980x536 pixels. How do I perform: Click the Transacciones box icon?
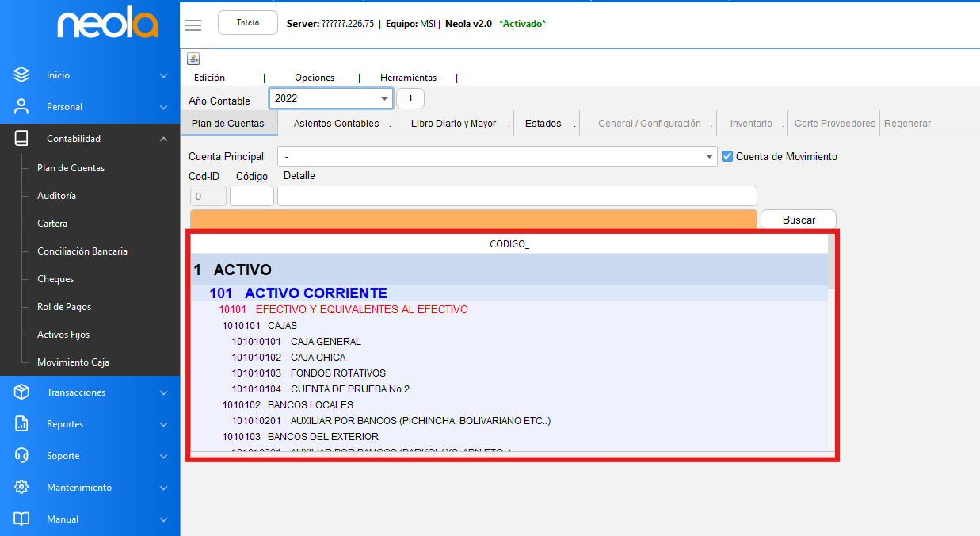[x=21, y=392]
